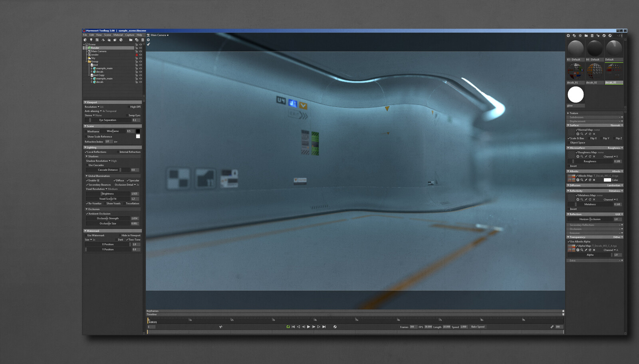This screenshot has width=639, height=364.
Task: Open the Scene menu
Action: tap(107, 35)
